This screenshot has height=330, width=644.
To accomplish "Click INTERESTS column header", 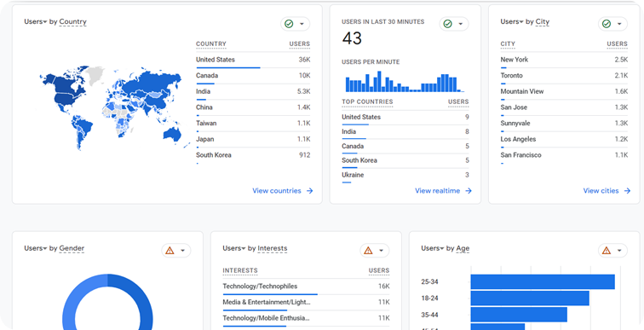I will point(240,270).
